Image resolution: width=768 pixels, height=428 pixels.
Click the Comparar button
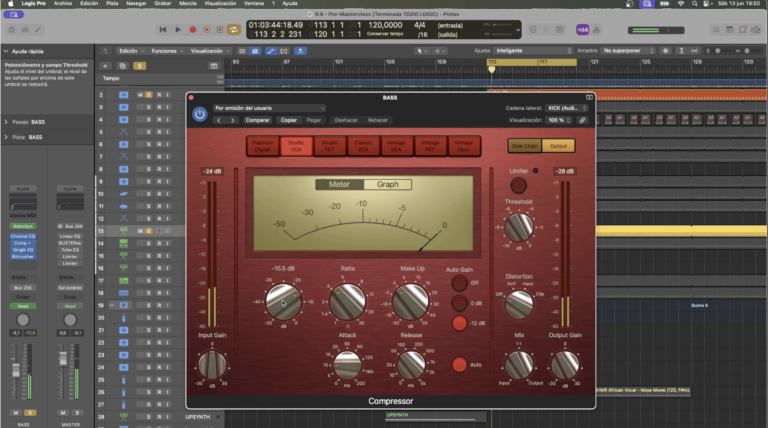point(258,120)
